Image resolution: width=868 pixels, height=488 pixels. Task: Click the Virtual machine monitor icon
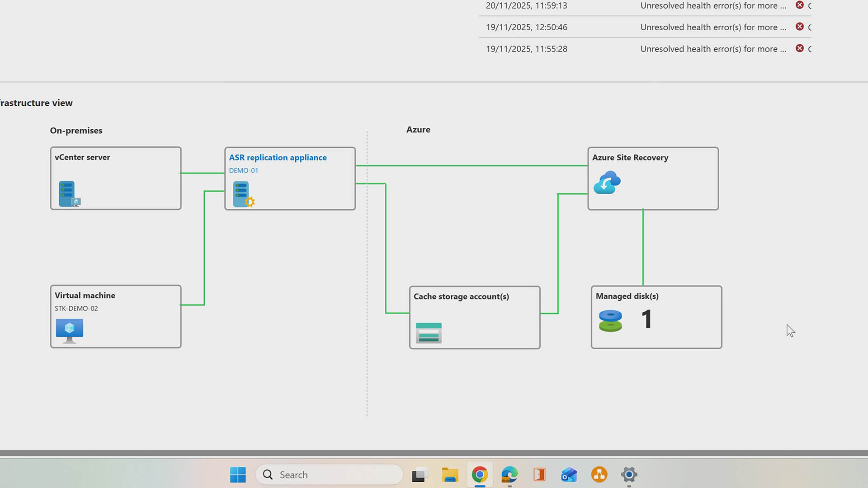[x=69, y=331]
